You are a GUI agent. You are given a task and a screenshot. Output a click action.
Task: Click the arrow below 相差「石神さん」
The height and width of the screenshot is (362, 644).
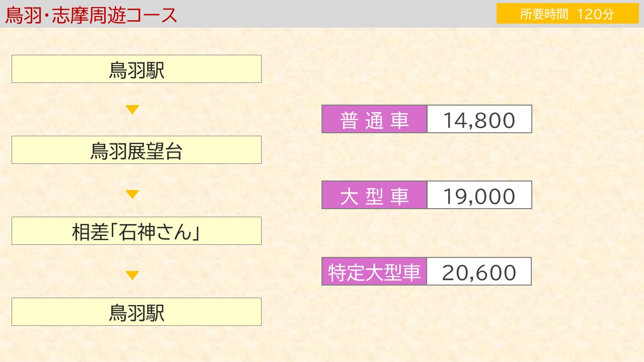pos(132,276)
